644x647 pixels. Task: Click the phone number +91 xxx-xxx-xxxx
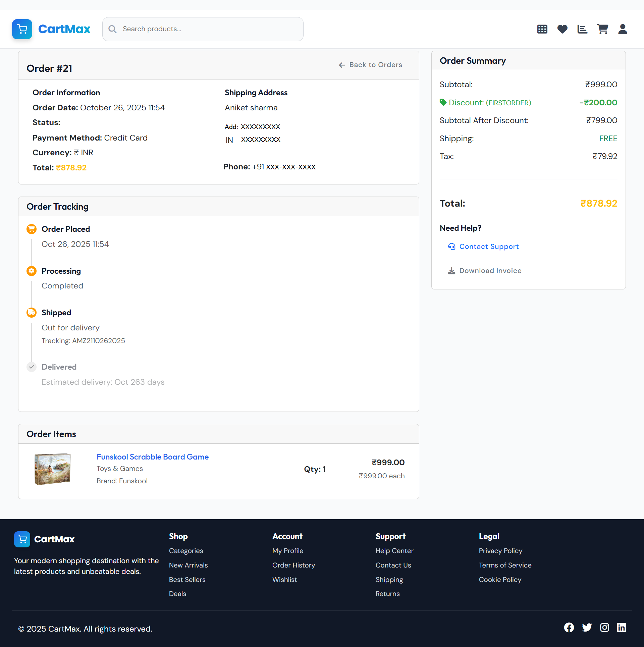click(x=284, y=167)
